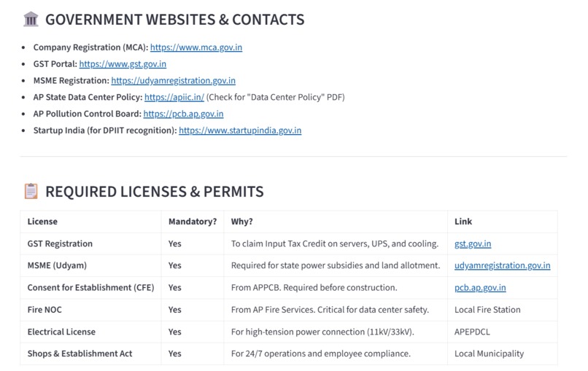The image size is (588, 371).
Task: Click 'AP Pollution Control Board:' label
Action: point(88,114)
